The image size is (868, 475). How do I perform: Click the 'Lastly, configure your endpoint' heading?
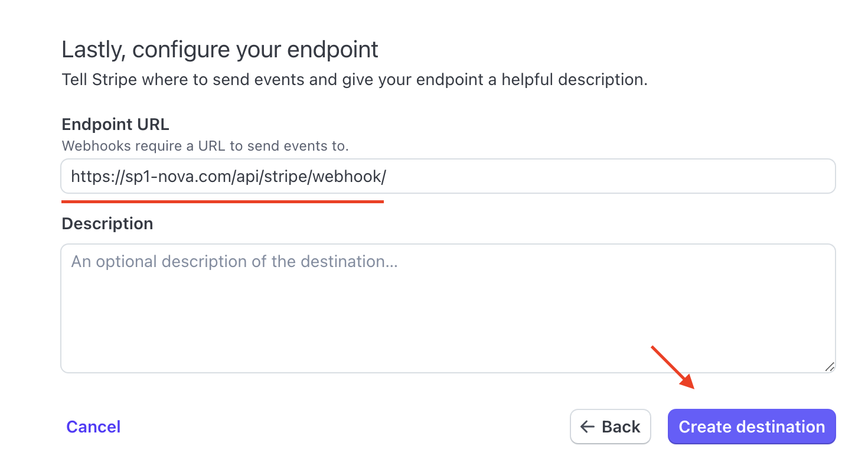[220, 50]
